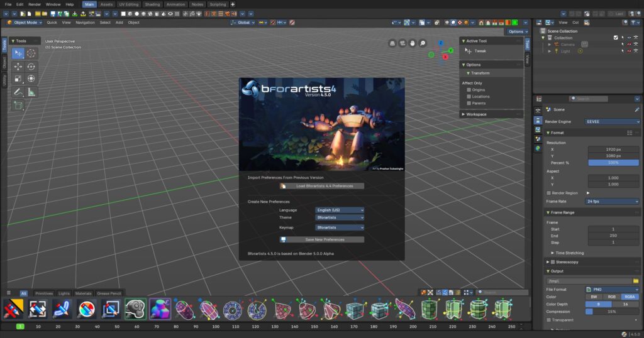Open the Language English (US) dropdown
The width and height of the screenshot is (644, 338).
pyautogui.click(x=340, y=210)
